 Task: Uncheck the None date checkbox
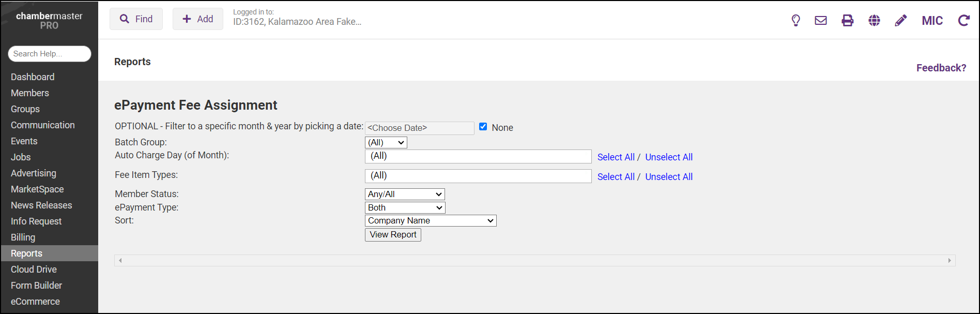coord(483,127)
